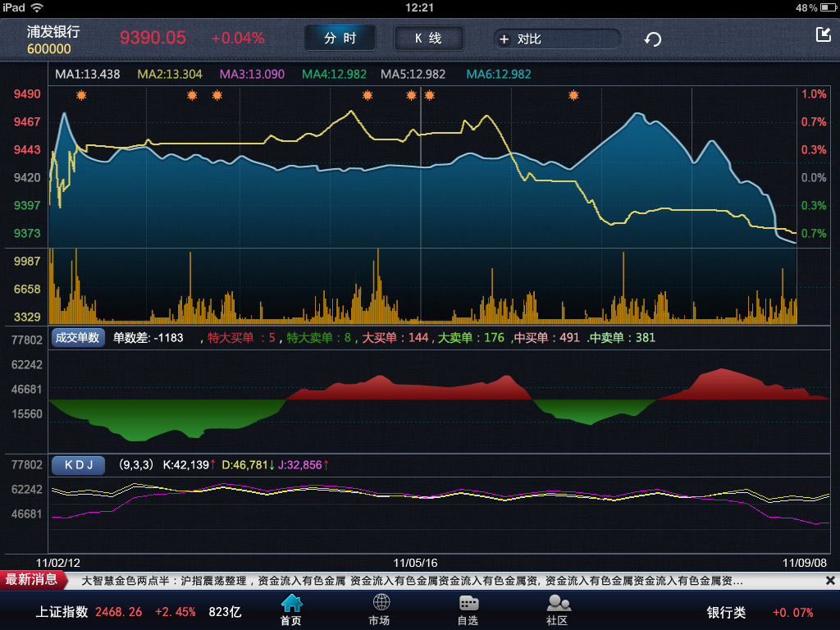Tap the 中买单:491 value
Image resolution: width=840 pixels, height=630 pixels.
click(x=547, y=338)
